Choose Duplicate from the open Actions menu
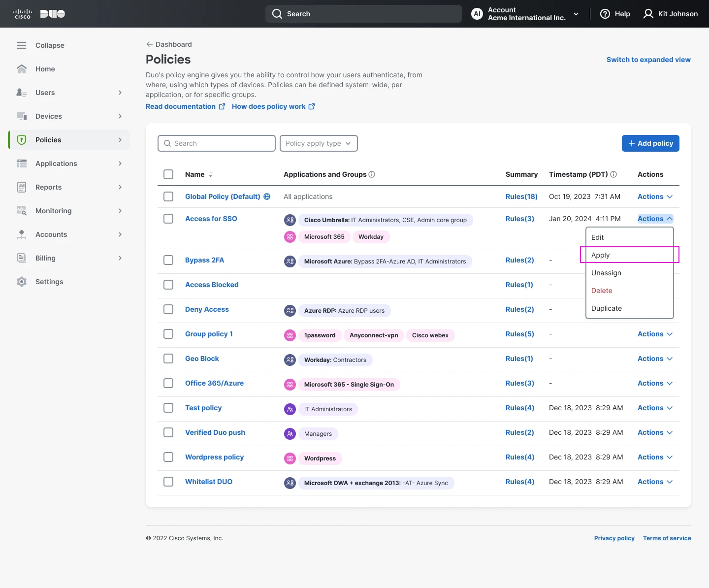 (607, 308)
